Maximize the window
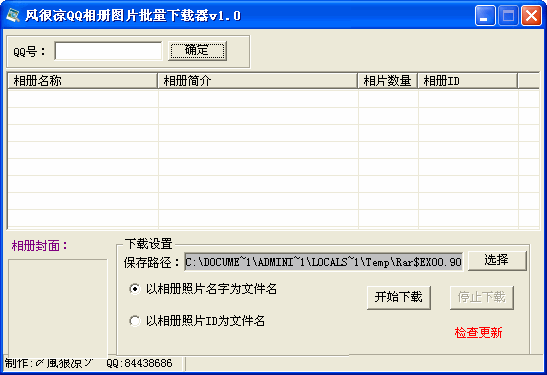This screenshot has width=547, height=375. (508, 16)
